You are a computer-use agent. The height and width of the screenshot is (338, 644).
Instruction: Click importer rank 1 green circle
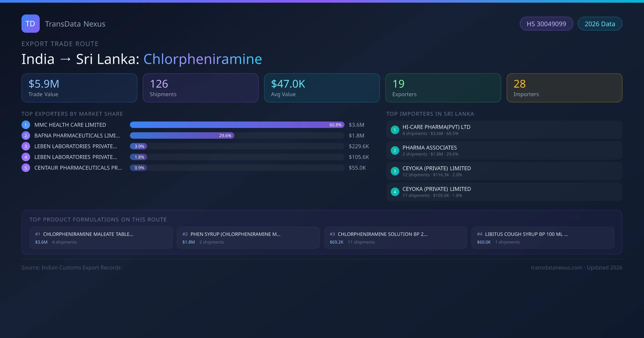[x=395, y=130]
